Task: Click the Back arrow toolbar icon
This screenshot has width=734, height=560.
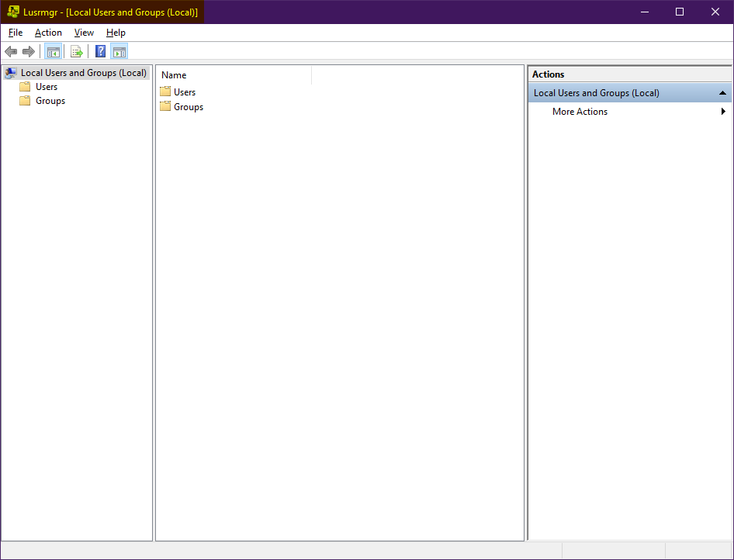Action: pos(11,52)
